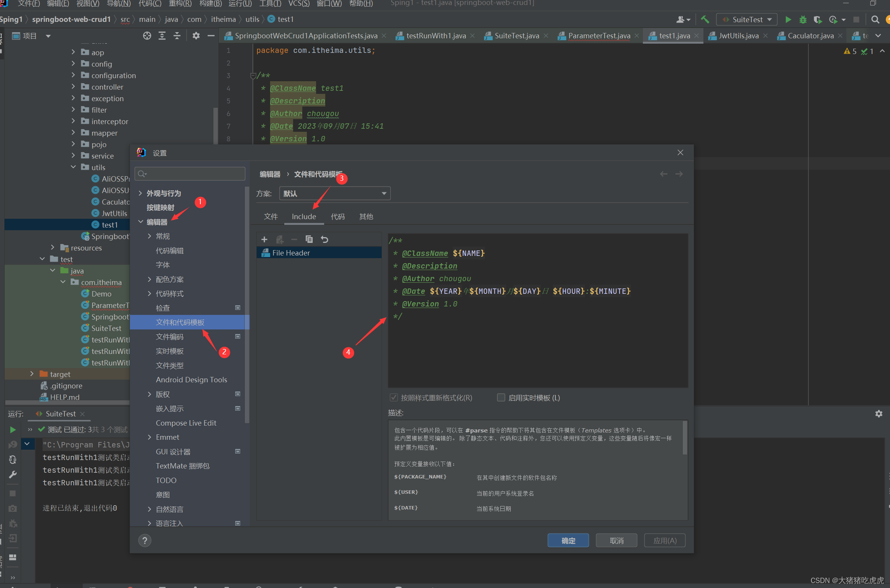890x588 pixels.
Task: Click the Debug bug icon in top toolbar
Action: tap(803, 20)
